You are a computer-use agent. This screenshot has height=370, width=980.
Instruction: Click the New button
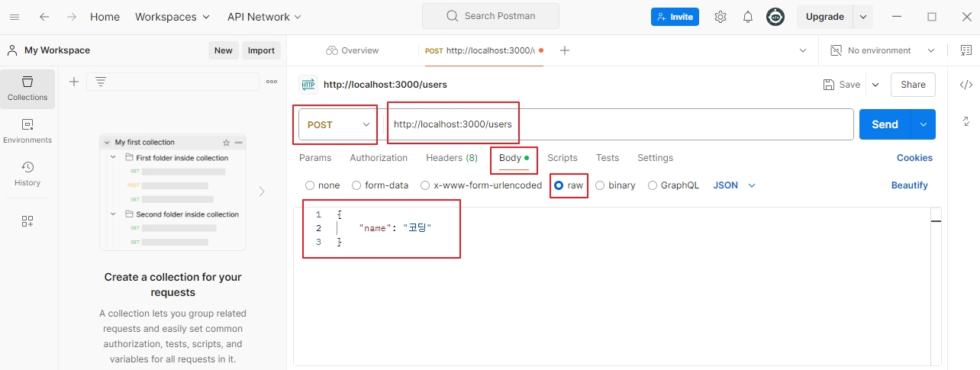point(223,50)
